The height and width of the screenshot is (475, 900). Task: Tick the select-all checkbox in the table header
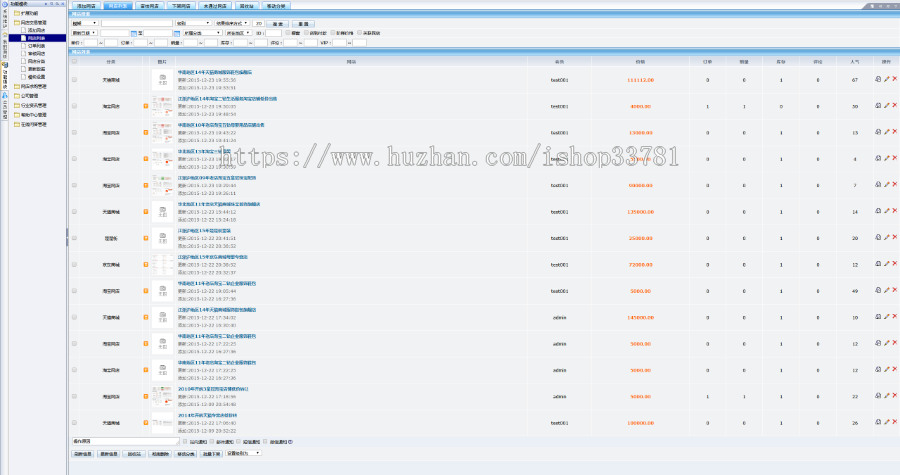(74, 61)
